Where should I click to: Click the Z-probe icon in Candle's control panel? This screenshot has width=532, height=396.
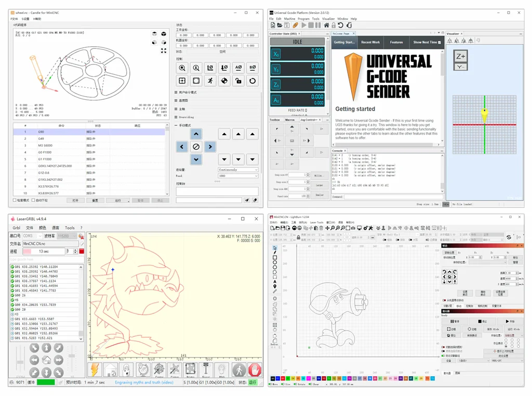[196, 68]
